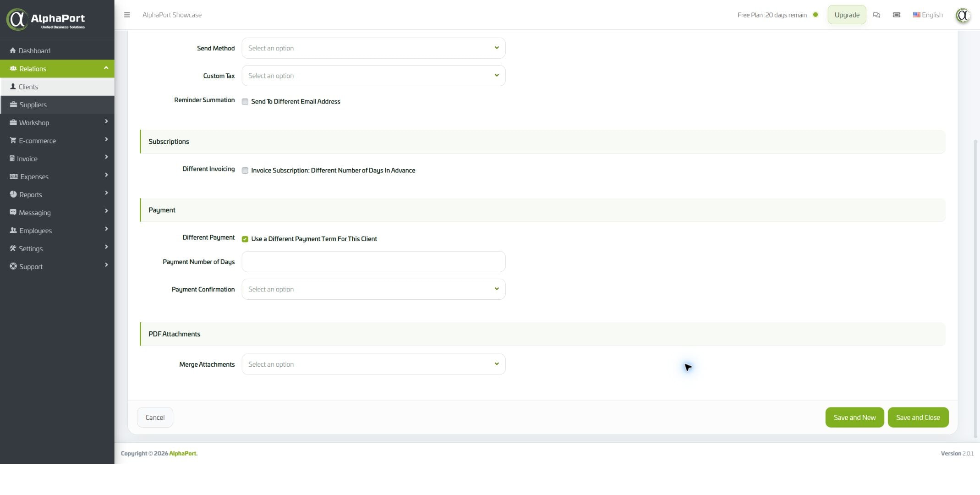Image resolution: width=980 pixels, height=495 pixels.
Task: Click the Messaging chat bubble icon
Action: click(13, 212)
